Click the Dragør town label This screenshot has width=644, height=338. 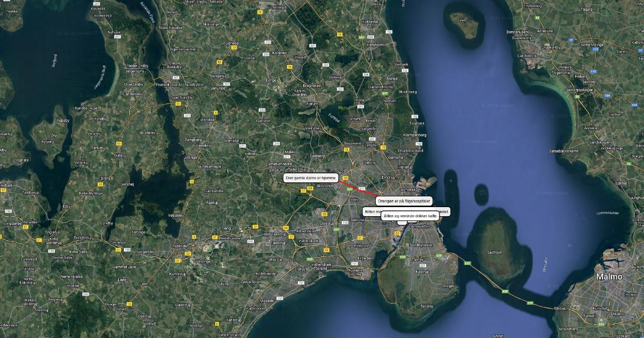point(448,286)
